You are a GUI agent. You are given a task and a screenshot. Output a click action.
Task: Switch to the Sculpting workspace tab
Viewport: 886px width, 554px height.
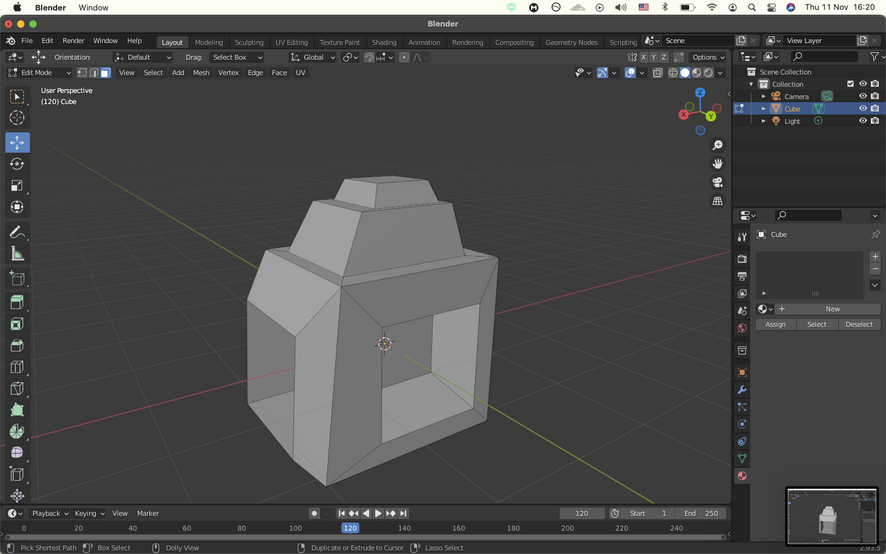click(249, 42)
